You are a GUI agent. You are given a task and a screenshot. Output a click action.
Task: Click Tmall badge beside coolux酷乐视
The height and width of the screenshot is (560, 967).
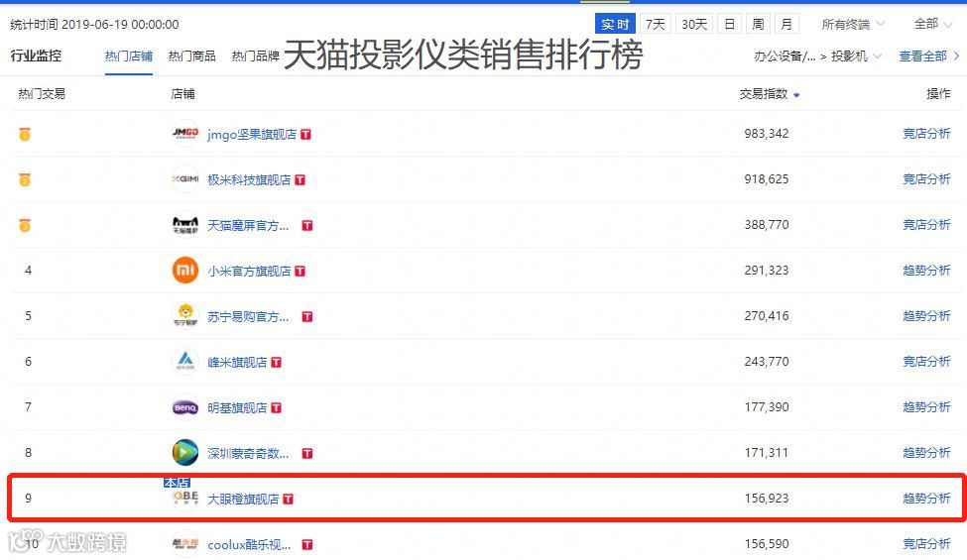[x=307, y=544]
